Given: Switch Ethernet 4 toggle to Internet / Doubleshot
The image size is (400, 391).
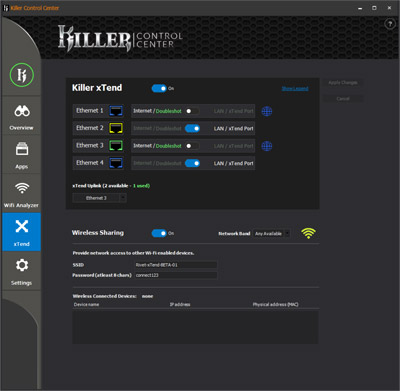Looking at the screenshot, I should (192, 163).
